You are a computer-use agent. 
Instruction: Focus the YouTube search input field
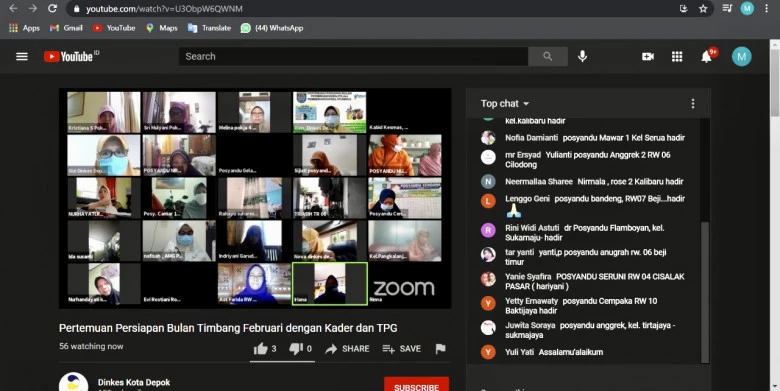[353, 57]
